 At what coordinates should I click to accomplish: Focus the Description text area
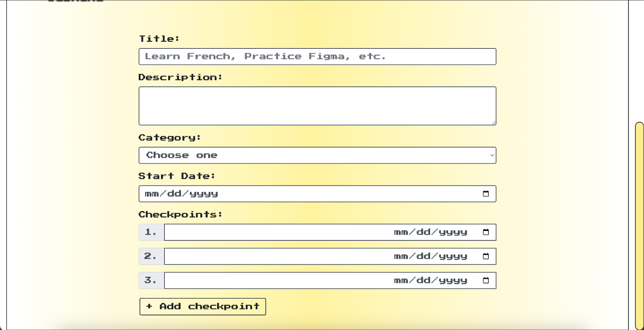click(x=317, y=106)
